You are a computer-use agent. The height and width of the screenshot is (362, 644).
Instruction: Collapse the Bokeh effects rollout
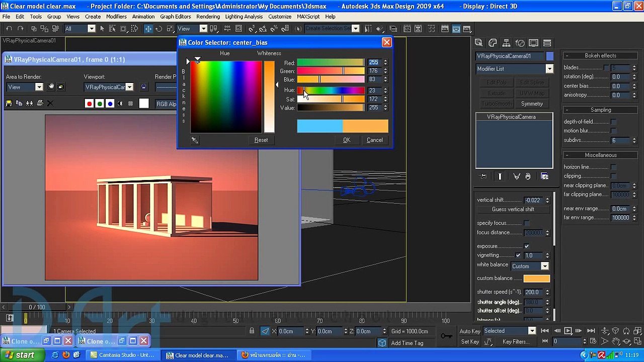(600, 56)
